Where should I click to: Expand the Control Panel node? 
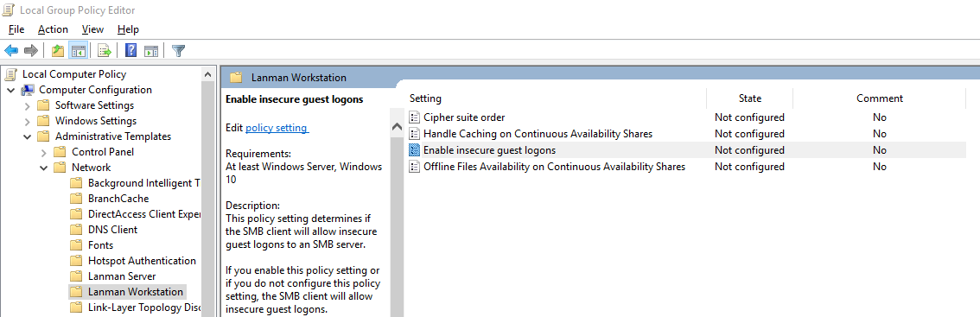(44, 152)
